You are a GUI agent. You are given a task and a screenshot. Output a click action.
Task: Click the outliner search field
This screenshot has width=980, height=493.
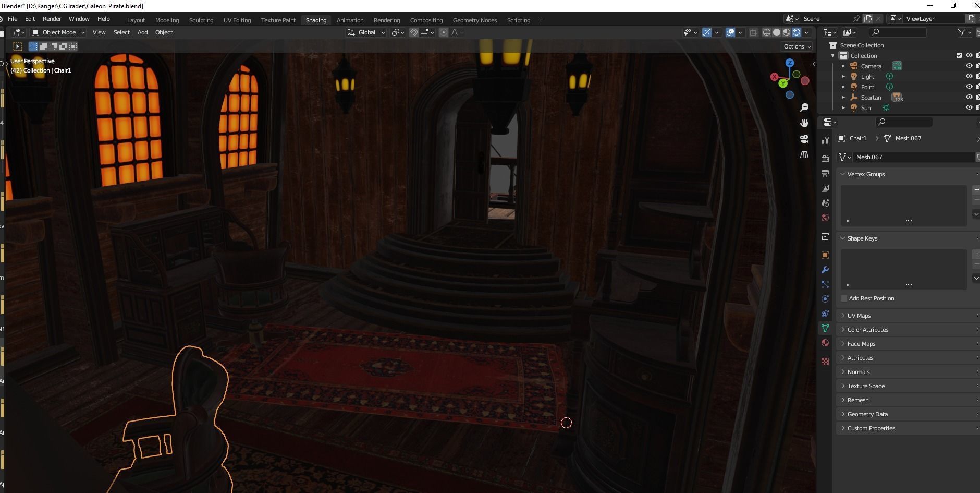898,32
